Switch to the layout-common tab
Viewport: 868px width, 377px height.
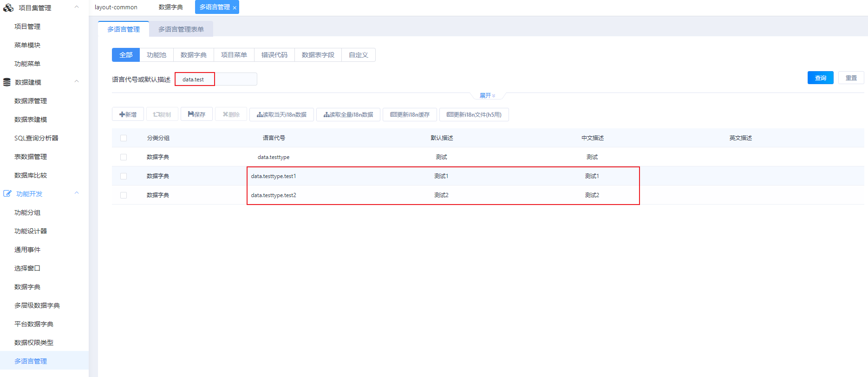tap(116, 7)
